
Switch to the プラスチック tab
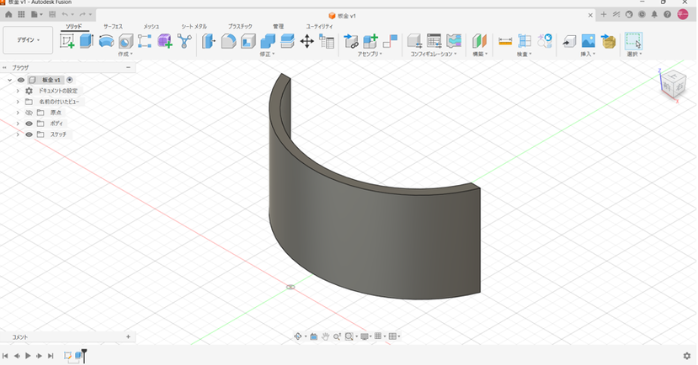pyautogui.click(x=240, y=26)
